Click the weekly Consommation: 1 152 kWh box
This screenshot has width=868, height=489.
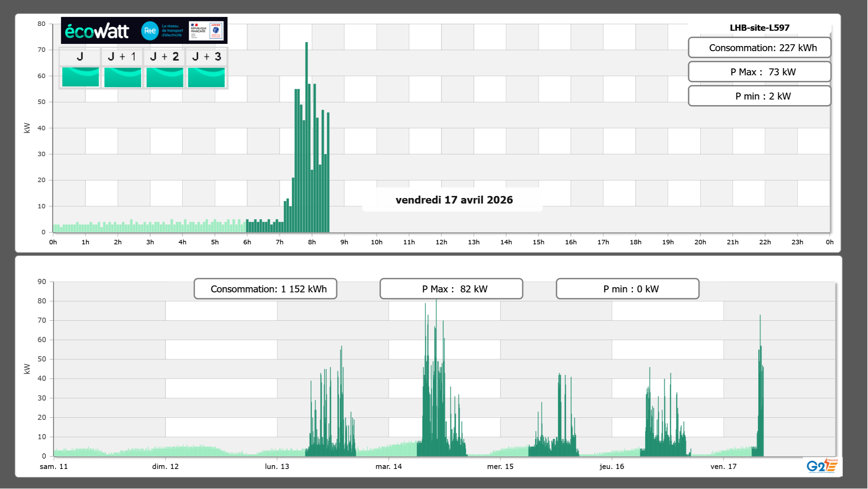click(x=265, y=289)
